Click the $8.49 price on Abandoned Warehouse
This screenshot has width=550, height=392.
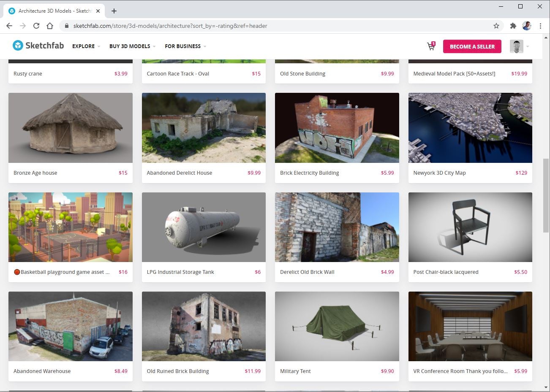pyautogui.click(x=121, y=371)
